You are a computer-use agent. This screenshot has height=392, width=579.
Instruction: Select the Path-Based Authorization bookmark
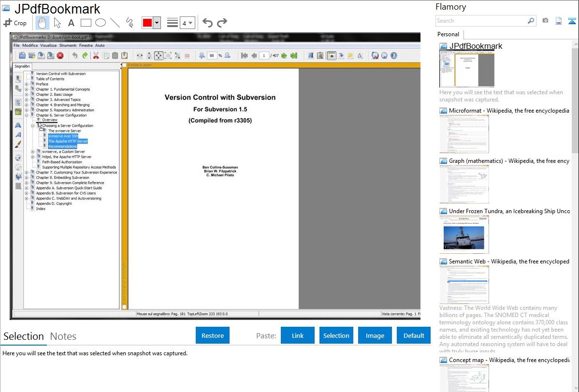(62, 162)
